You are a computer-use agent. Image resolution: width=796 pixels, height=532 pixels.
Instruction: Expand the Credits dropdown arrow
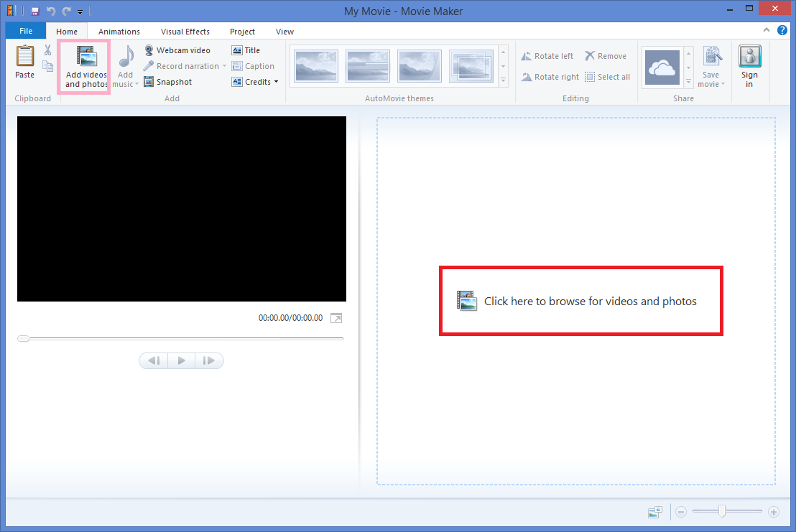click(276, 82)
